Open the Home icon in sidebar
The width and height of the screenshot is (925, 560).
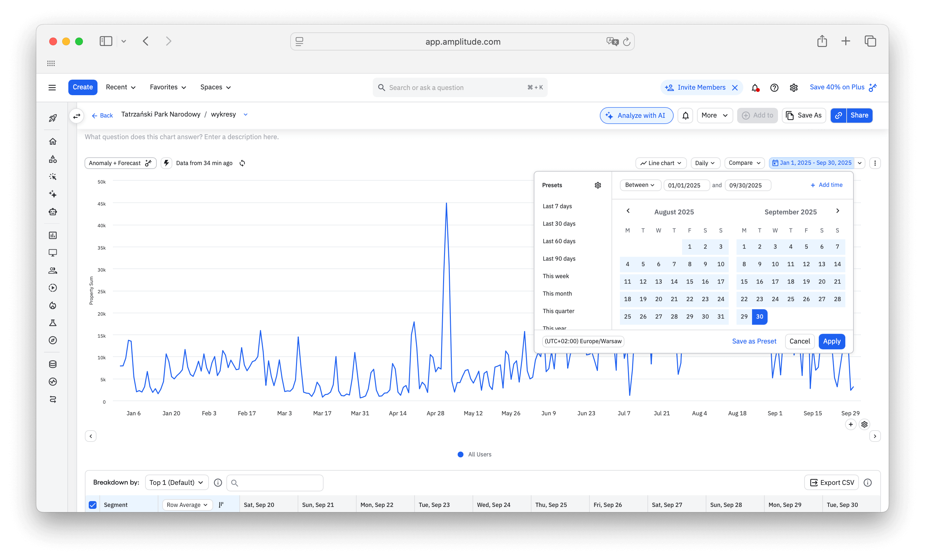(x=52, y=141)
